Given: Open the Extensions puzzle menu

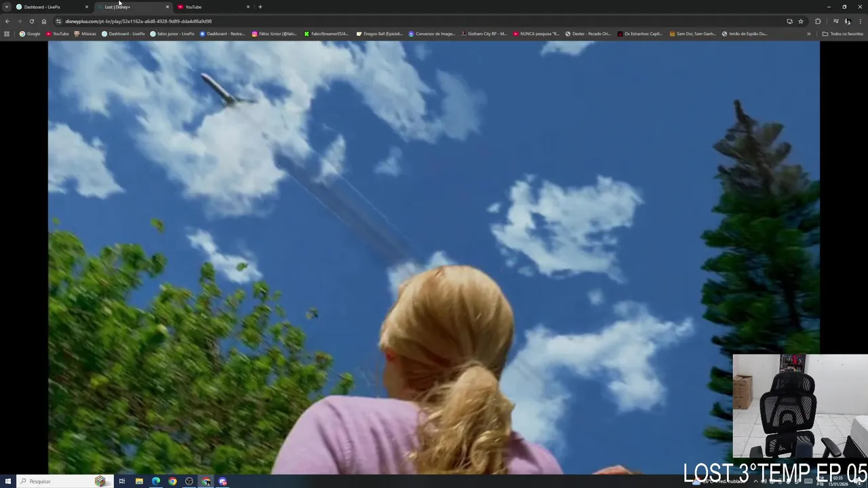Looking at the screenshot, I should point(818,21).
